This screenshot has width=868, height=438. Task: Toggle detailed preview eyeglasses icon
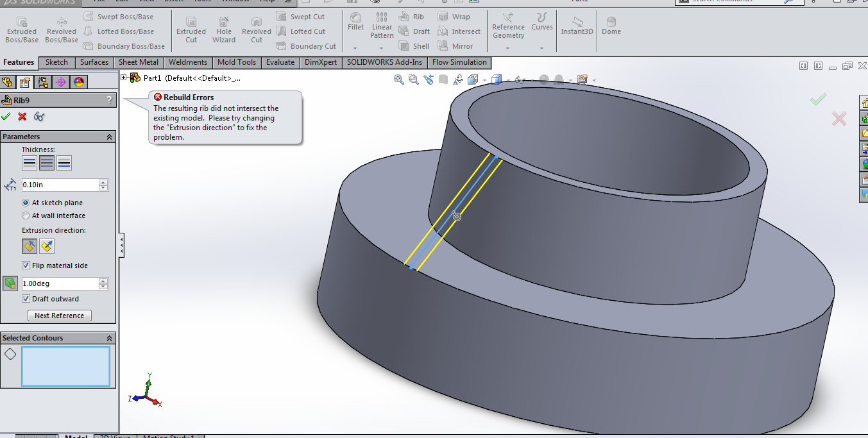coord(39,116)
